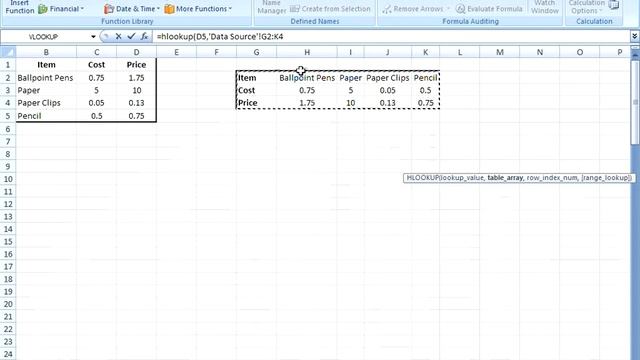Open the More Functions dropdown
This screenshot has width=640, height=360.
[198, 9]
